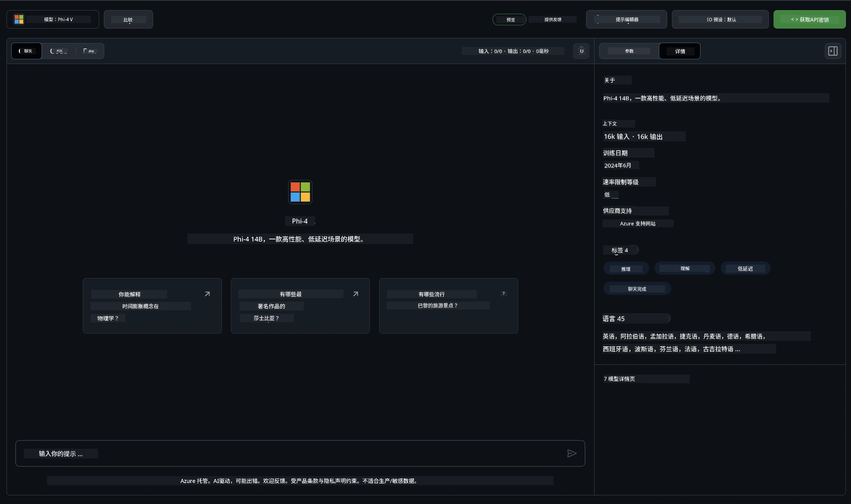Select the 时间膨胀 physics prompt card

pos(152,306)
